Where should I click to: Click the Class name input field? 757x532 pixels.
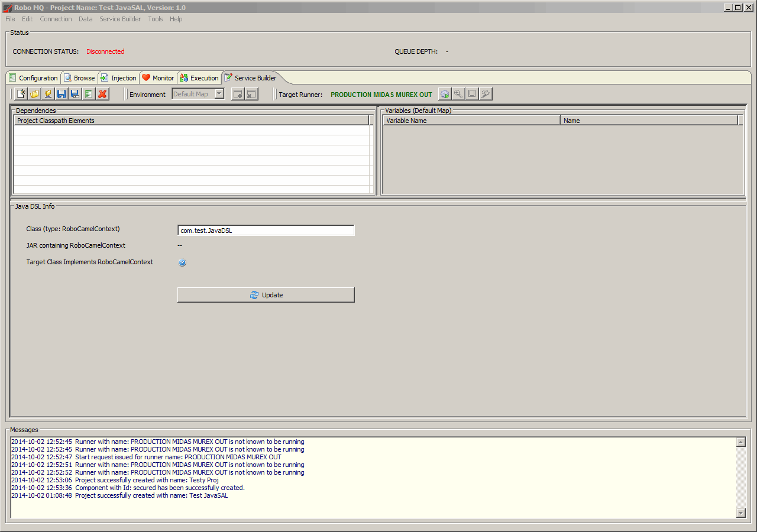pyautogui.click(x=266, y=231)
